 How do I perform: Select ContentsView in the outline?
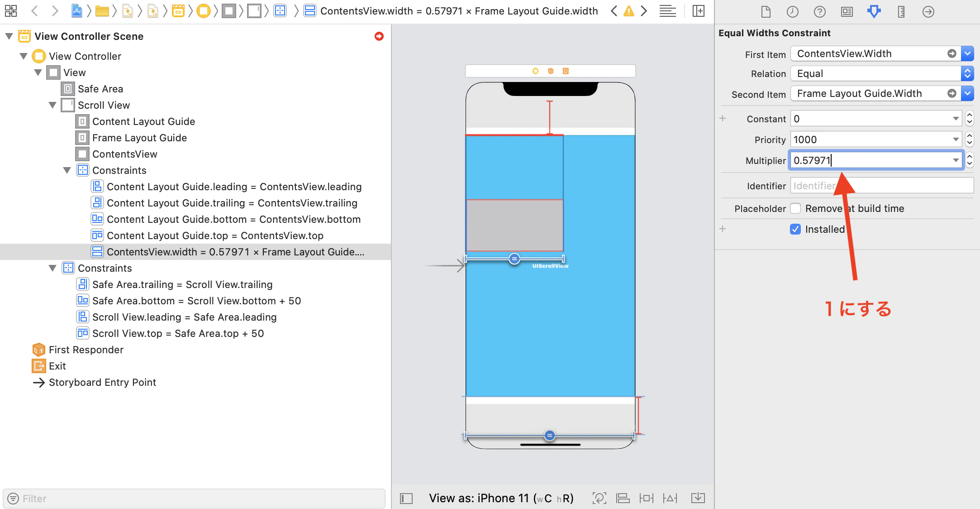pos(124,154)
